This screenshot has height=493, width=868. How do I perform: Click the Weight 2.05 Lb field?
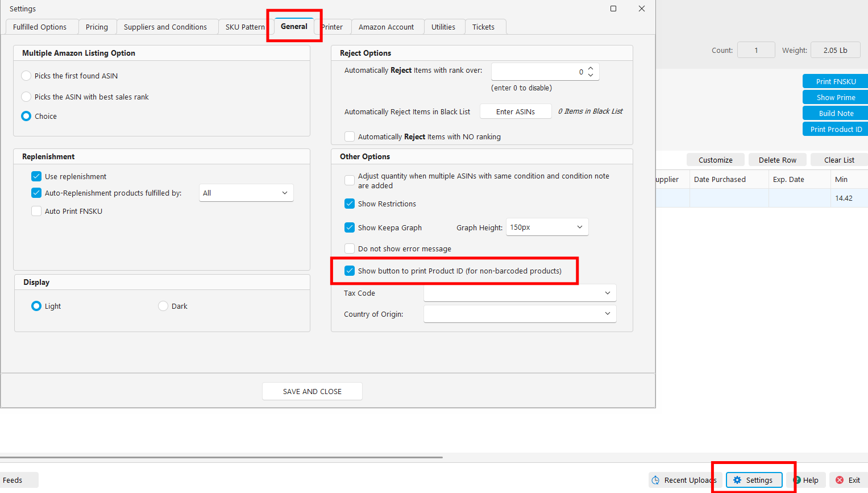(836, 50)
